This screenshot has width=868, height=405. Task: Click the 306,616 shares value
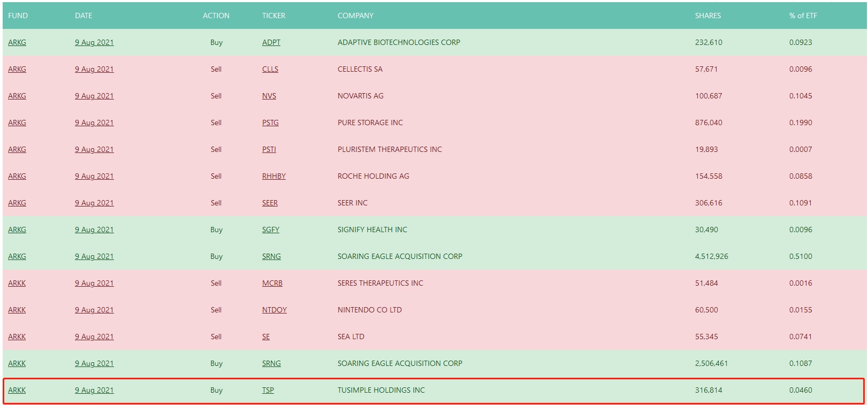pos(709,203)
